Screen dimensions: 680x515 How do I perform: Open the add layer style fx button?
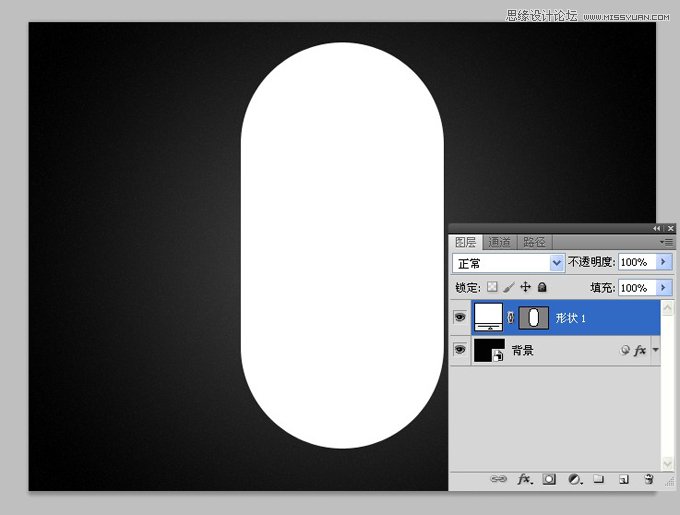(525, 479)
